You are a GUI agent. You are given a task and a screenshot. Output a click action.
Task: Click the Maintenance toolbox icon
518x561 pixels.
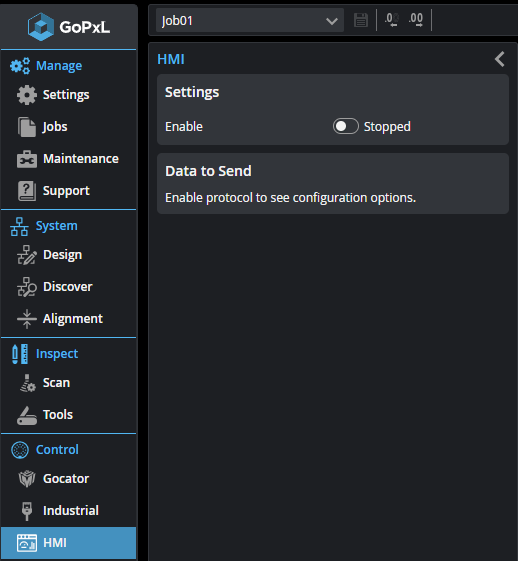[27, 159]
